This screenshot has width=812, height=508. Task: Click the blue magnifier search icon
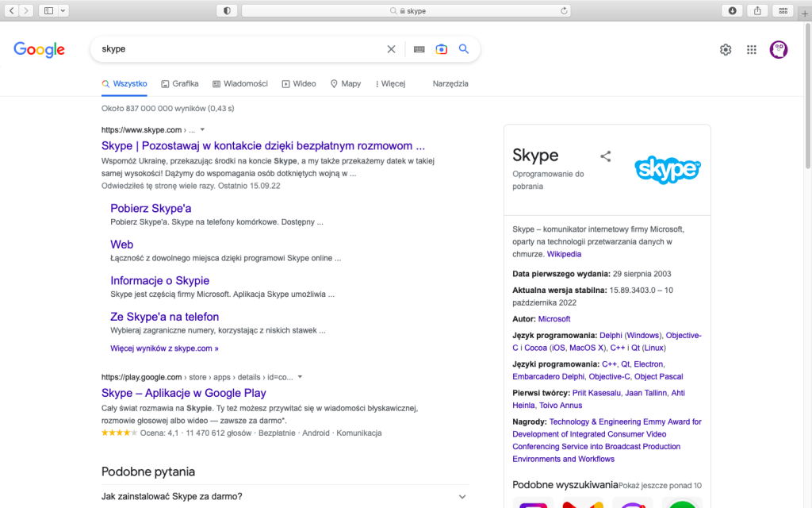tap(464, 49)
